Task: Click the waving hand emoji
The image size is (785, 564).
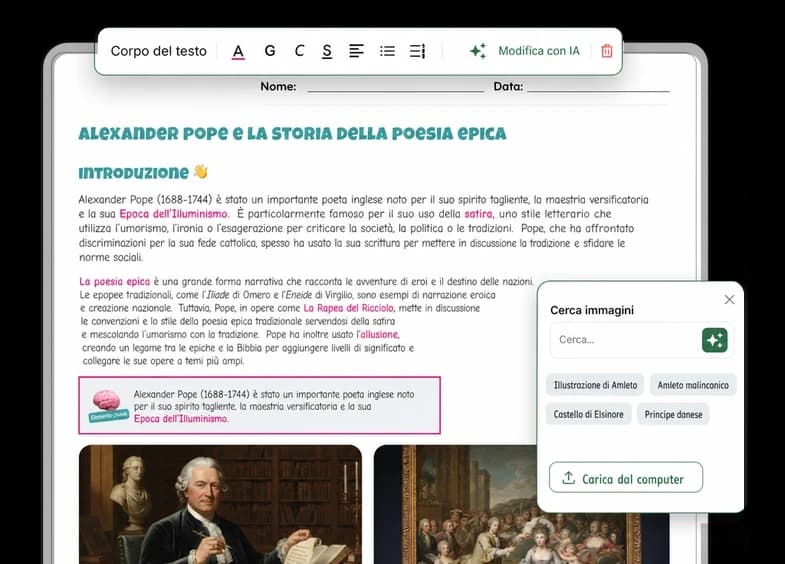Action: coord(200,172)
